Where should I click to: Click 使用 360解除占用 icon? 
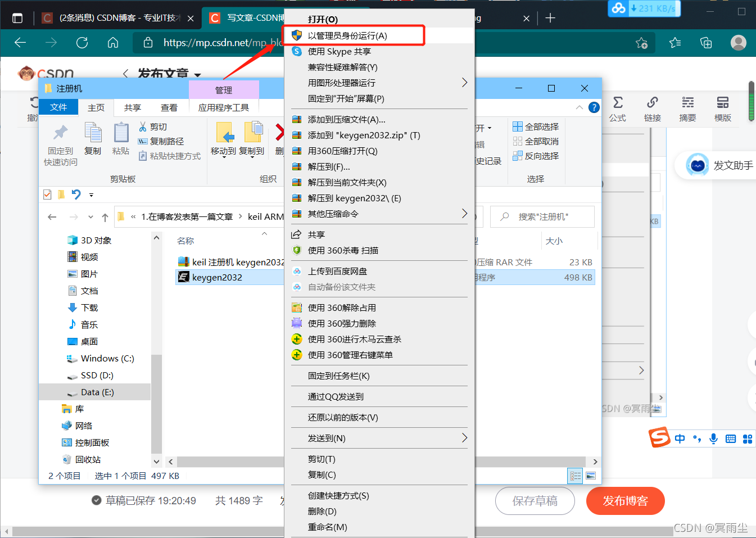pyautogui.click(x=297, y=308)
